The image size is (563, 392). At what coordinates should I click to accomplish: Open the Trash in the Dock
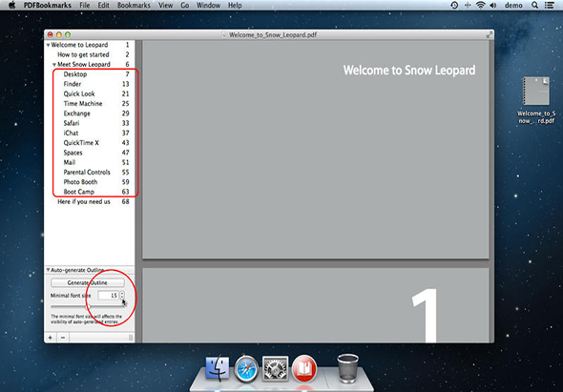point(348,368)
